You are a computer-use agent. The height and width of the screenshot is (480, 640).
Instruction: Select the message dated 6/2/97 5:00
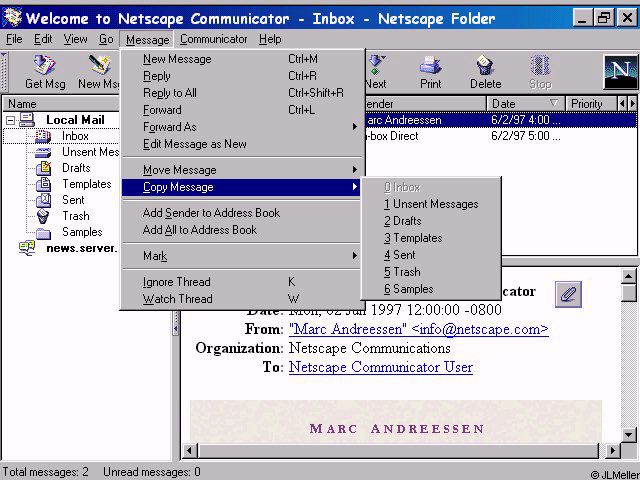(x=500, y=136)
